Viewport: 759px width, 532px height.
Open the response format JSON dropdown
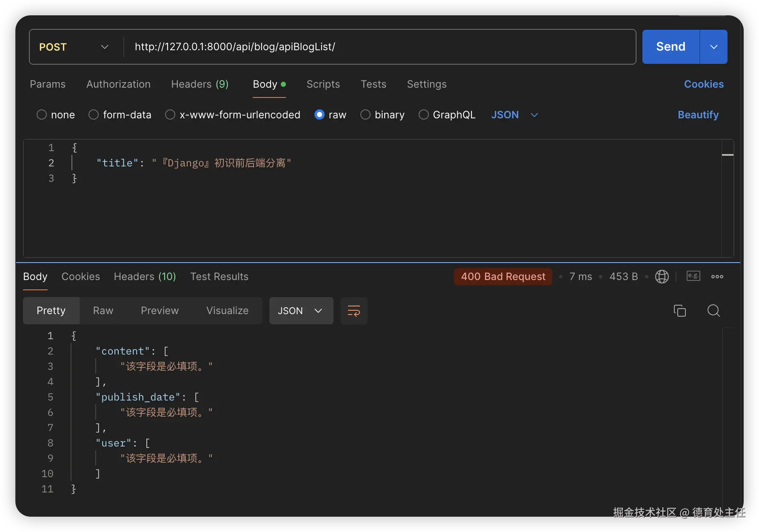[x=301, y=311]
